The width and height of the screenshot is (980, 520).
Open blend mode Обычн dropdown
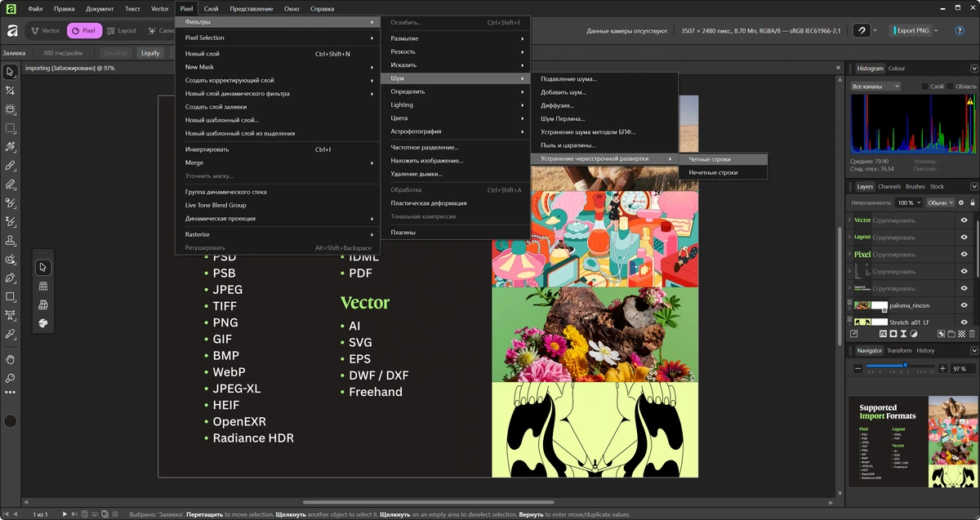[x=940, y=202]
